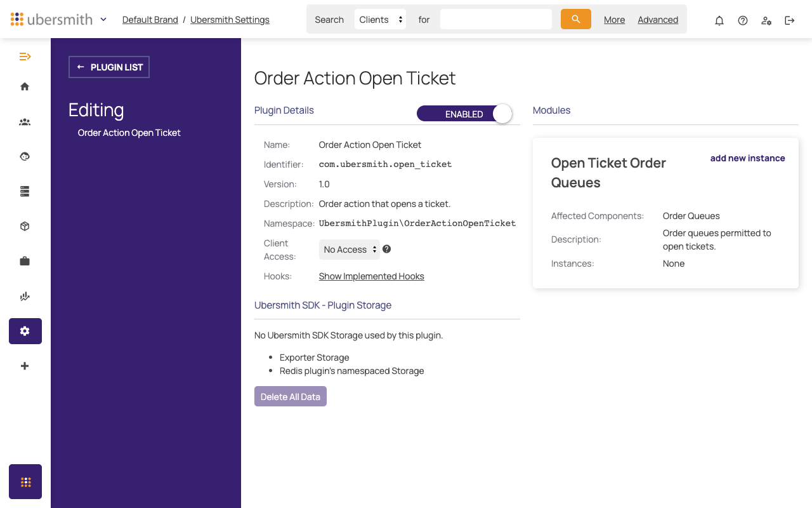The image size is (812, 508).
Task: Open help question mark in top bar
Action: (x=743, y=20)
